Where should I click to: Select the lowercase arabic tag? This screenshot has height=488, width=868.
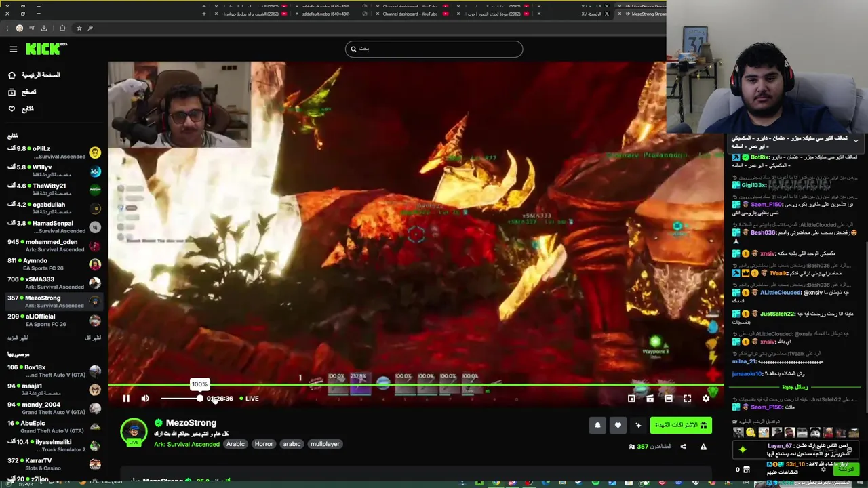click(x=292, y=444)
